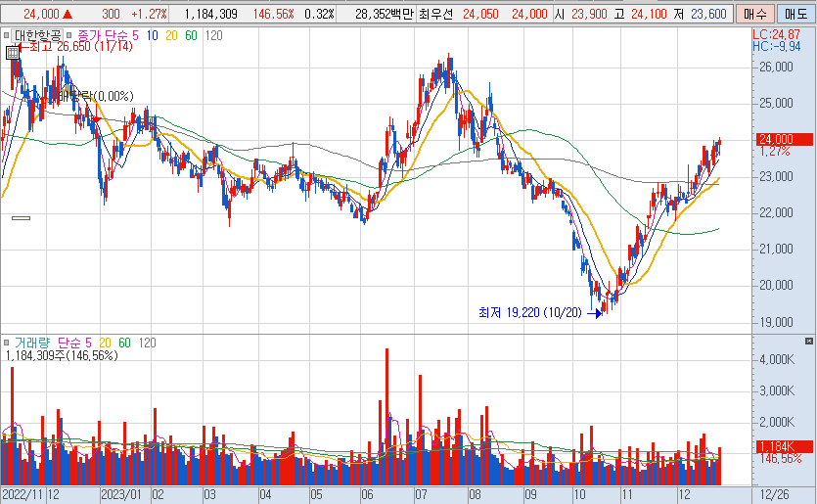817x504 pixels.
Task: Click the 거래량 volume indicator label
Action: [x=31, y=343]
